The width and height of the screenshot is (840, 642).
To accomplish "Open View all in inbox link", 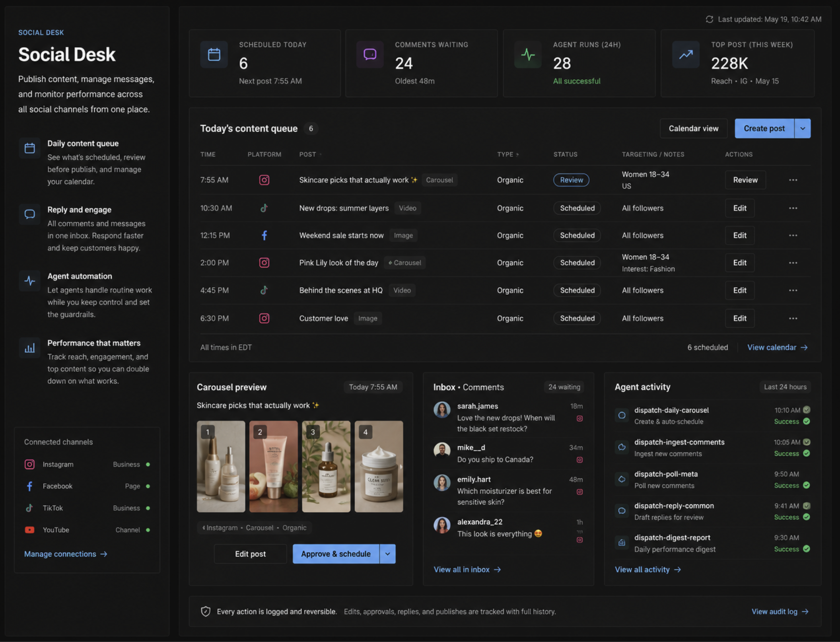I will [467, 569].
